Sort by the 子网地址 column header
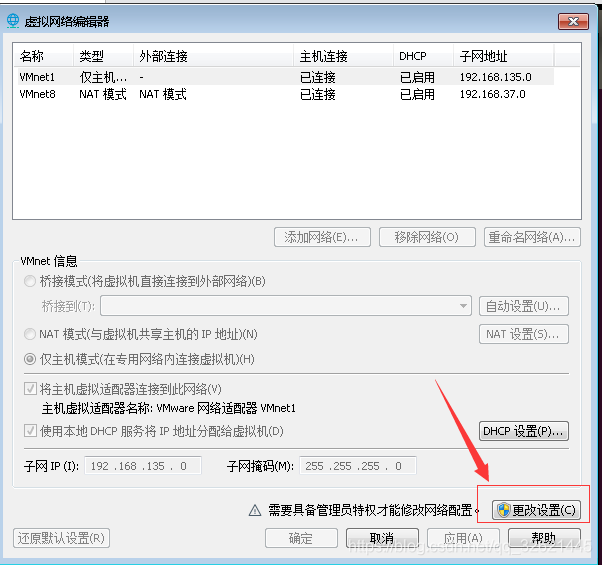Screen dimensions: 602x565 pyautogui.click(x=503, y=56)
